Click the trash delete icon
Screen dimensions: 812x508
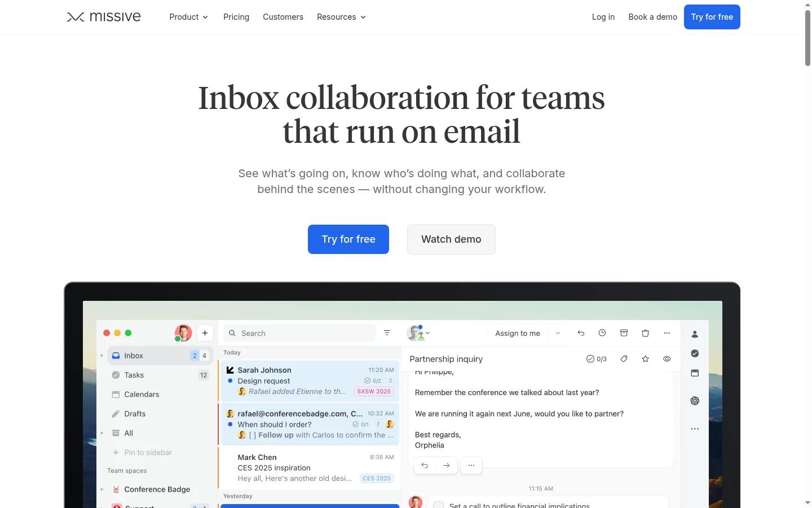(x=646, y=333)
